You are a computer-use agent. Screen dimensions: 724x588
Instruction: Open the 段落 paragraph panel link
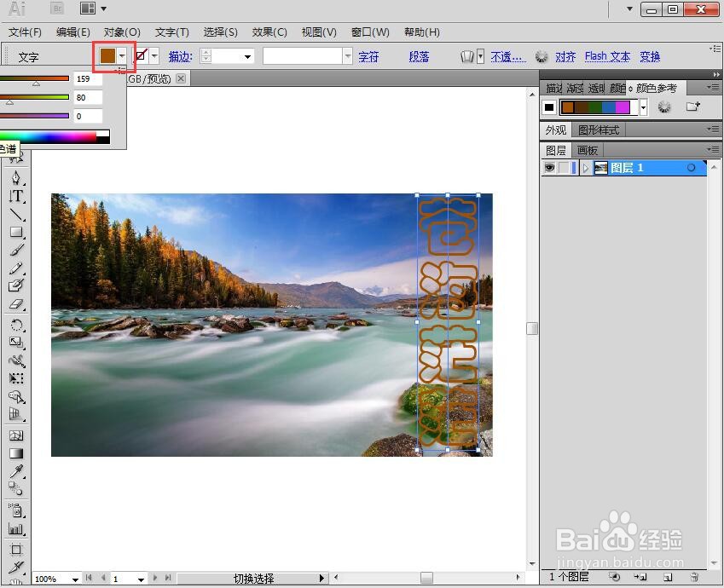pos(420,57)
